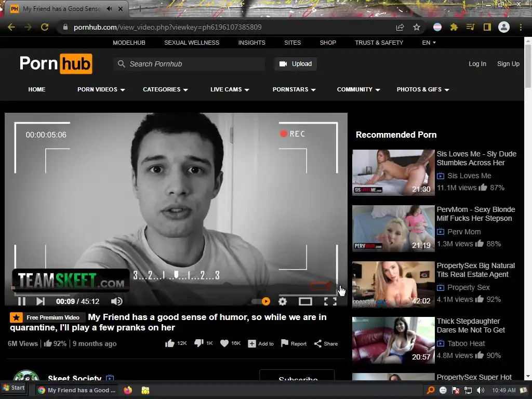Open the HOME nav item

point(37,89)
